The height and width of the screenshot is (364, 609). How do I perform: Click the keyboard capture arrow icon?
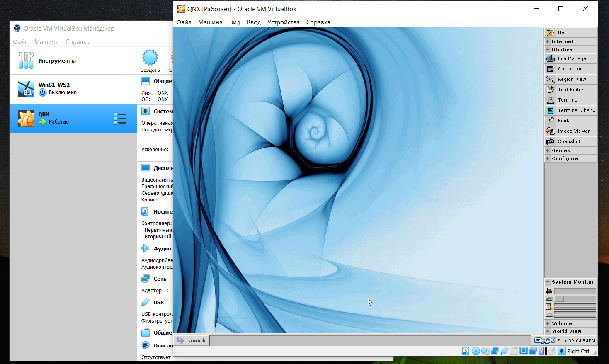562,351
